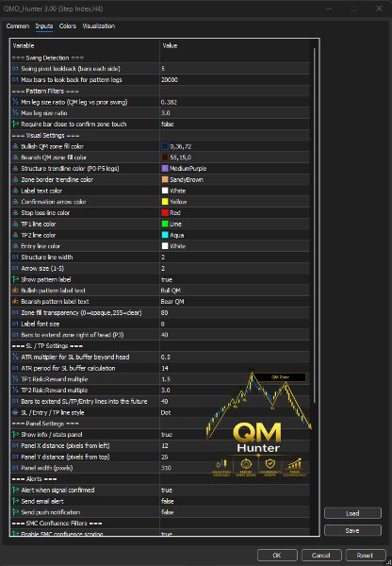Image resolution: width=392 pixels, height=566 pixels.
Task: Click the fraction icon of TP1 Risk:Reward multiple
Action: tap(15, 379)
